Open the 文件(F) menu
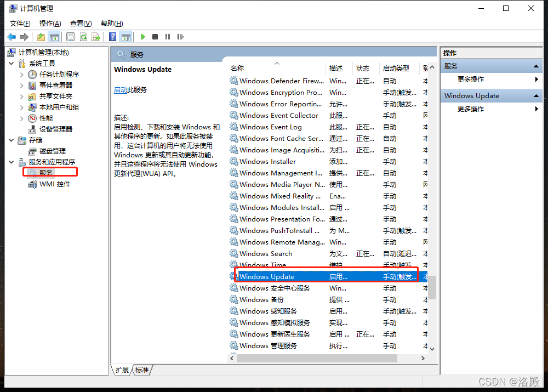The image size is (548, 392). pyautogui.click(x=20, y=24)
